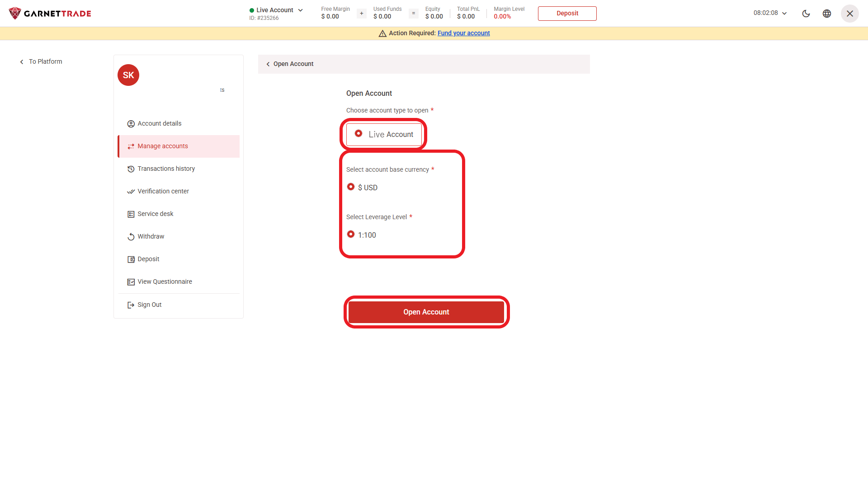
Task: Close the account panel with X
Action: click(x=850, y=14)
